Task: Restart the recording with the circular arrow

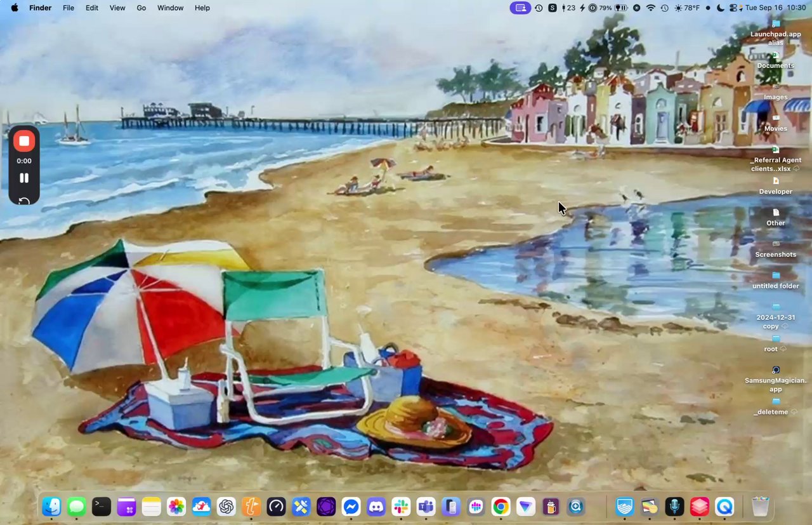Action: pos(24,201)
